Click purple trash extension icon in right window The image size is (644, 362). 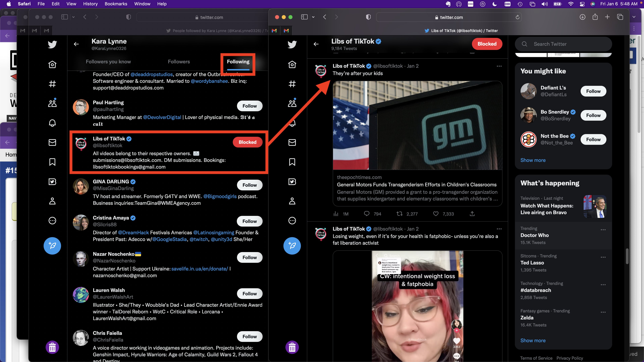click(292, 347)
